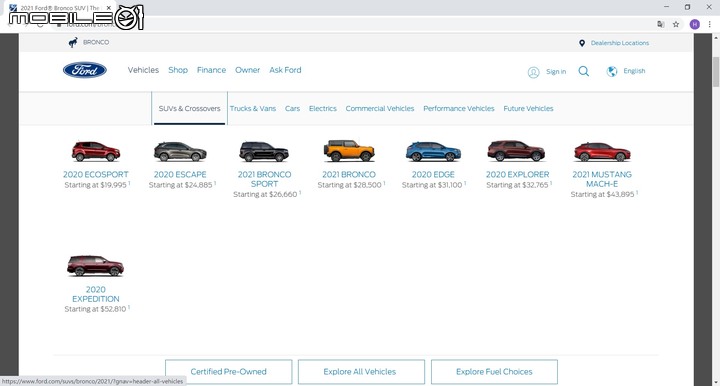
Task: Open the Shop menu
Action: 178,70
